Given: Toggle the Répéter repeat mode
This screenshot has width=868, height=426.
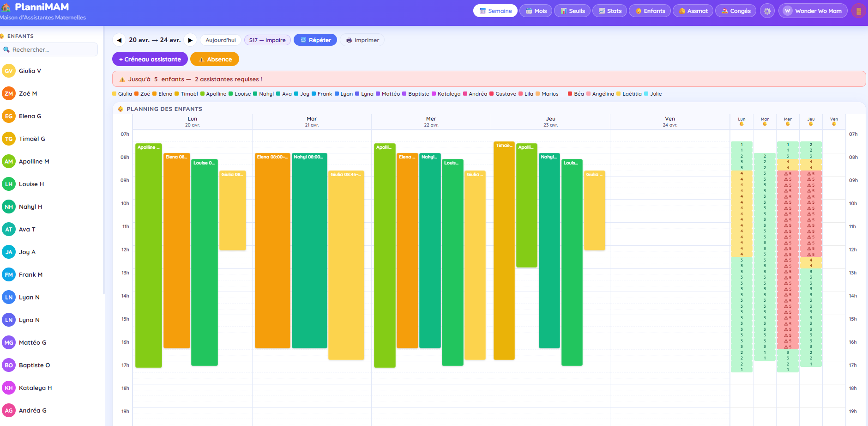Looking at the screenshot, I should 315,40.
